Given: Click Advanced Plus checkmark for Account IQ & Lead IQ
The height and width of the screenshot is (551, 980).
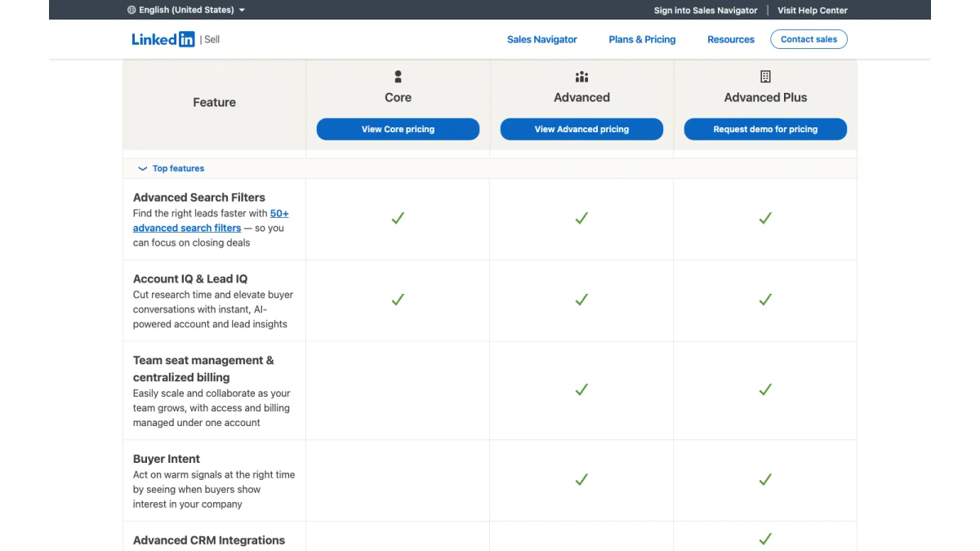Looking at the screenshot, I should 765,300.
